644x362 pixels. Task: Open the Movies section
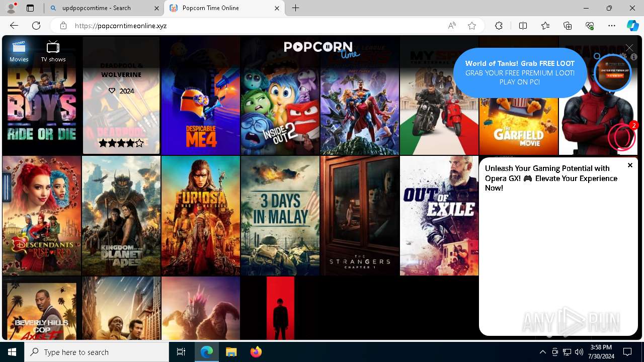click(19, 52)
